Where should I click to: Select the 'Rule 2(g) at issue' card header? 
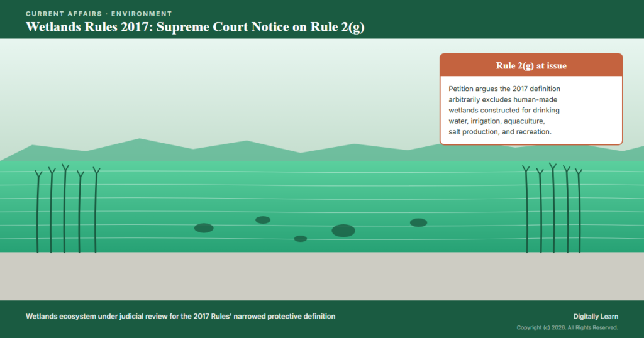pyautogui.click(x=531, y=65)
